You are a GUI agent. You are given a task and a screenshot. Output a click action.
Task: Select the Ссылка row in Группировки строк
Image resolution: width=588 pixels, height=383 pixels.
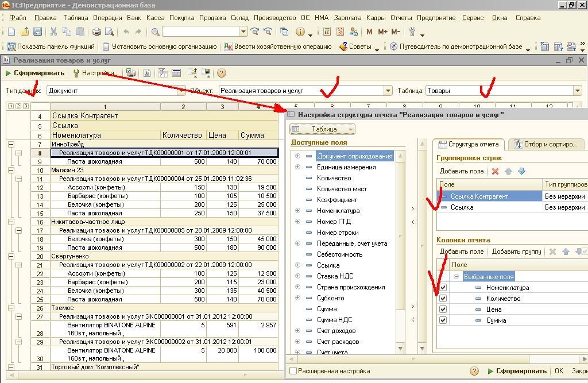pyautogui.click(x=462, y=207)
